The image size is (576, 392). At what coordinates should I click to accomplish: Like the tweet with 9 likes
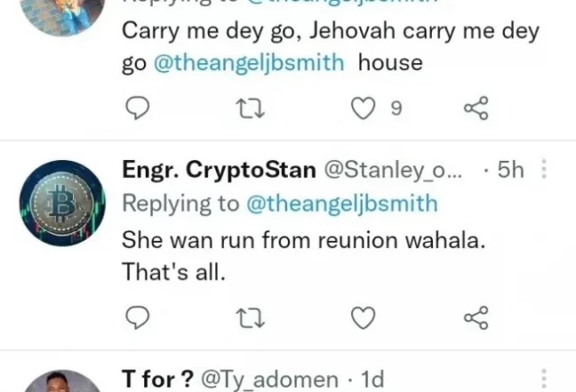(363, 110)
